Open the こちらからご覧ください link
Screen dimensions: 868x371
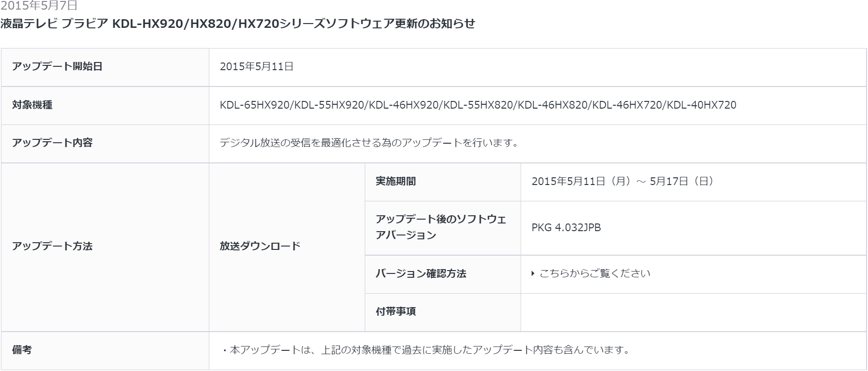pyautogui.click(x=595, y=273)
